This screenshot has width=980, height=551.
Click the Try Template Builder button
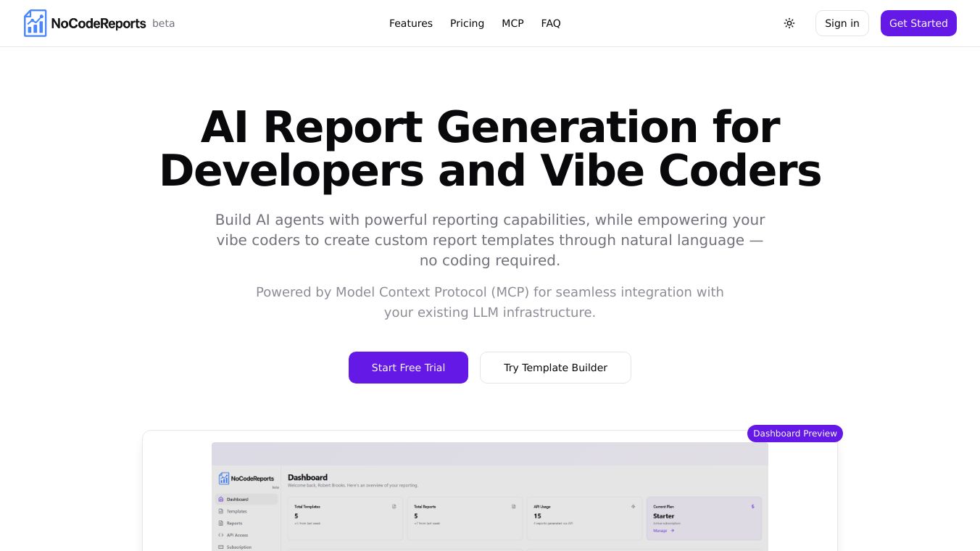click(x=555, y=368)
